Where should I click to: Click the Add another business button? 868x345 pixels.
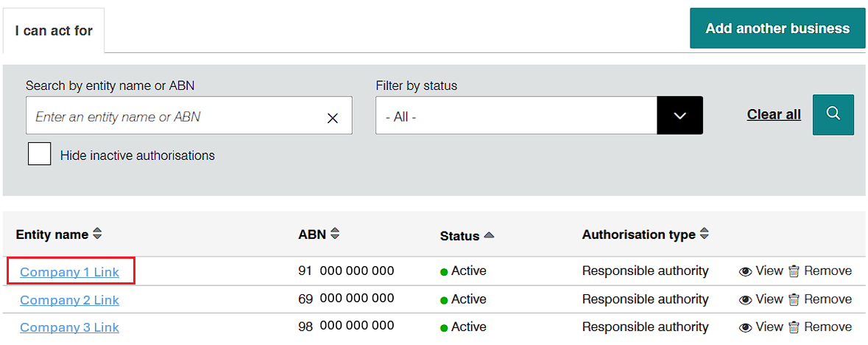[777, 29]
